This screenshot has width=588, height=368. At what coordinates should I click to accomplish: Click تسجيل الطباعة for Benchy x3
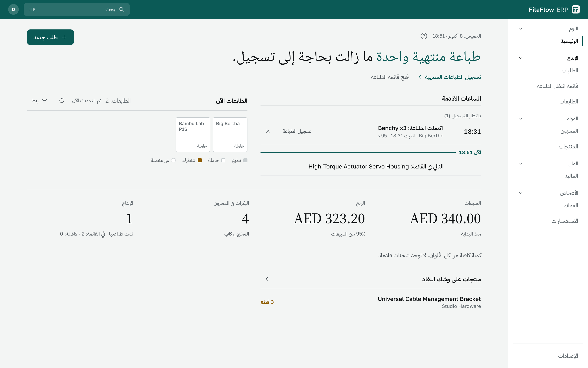[297, 131]
